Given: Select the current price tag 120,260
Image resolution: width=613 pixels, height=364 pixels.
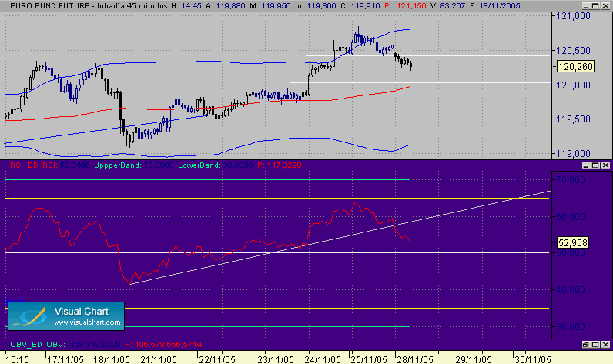Looking at the screenshot, I should coord(575,67).
